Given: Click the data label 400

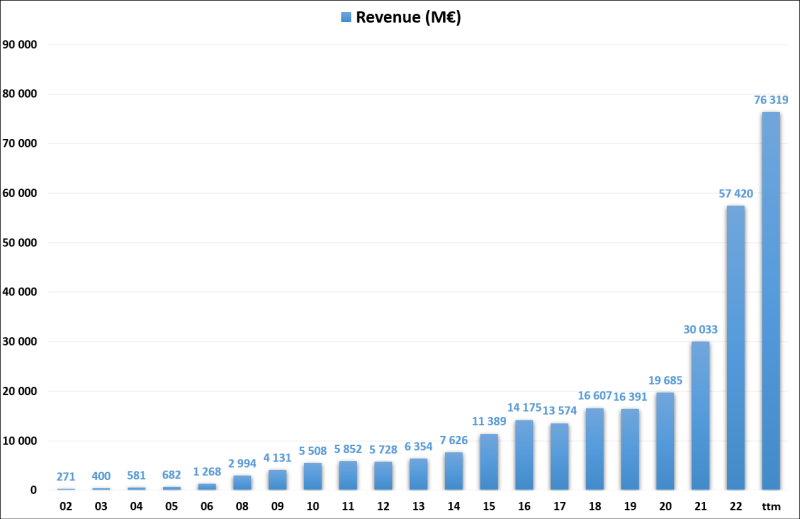Looking at the screenshot, I should (101, 476).
